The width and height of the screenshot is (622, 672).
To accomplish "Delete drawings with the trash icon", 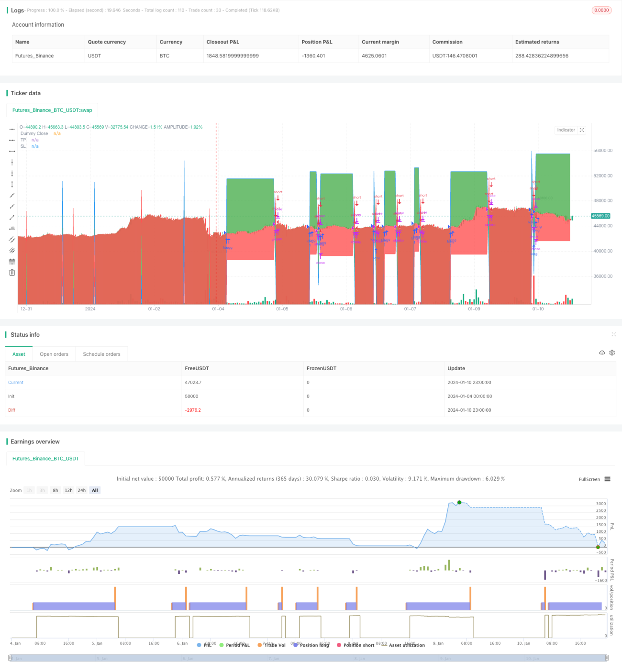I will (12, 272).
